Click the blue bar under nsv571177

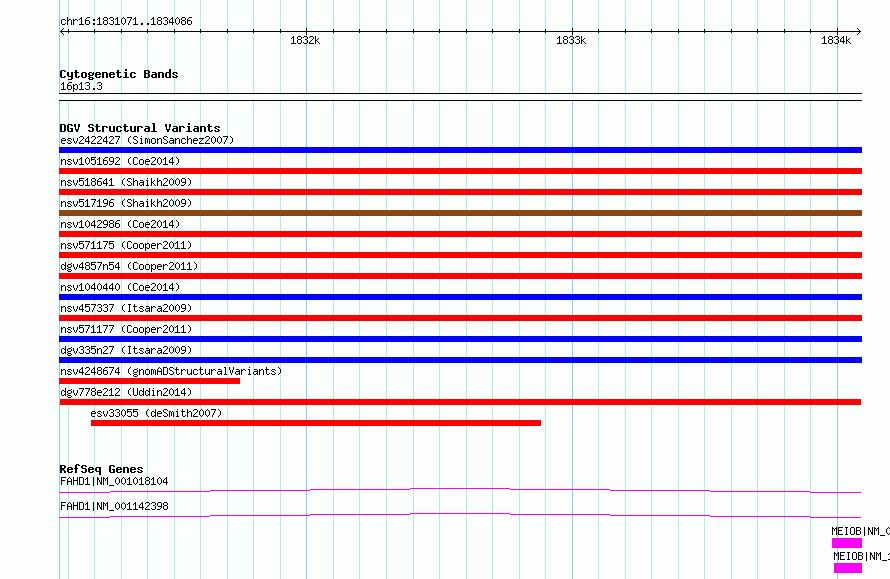(x=460, y=339)
